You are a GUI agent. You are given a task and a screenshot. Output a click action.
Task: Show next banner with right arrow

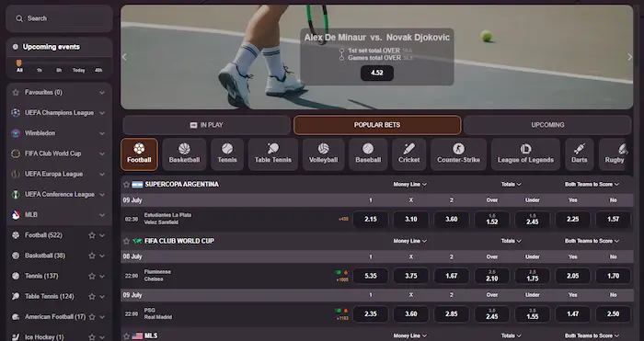coord(629,57)
